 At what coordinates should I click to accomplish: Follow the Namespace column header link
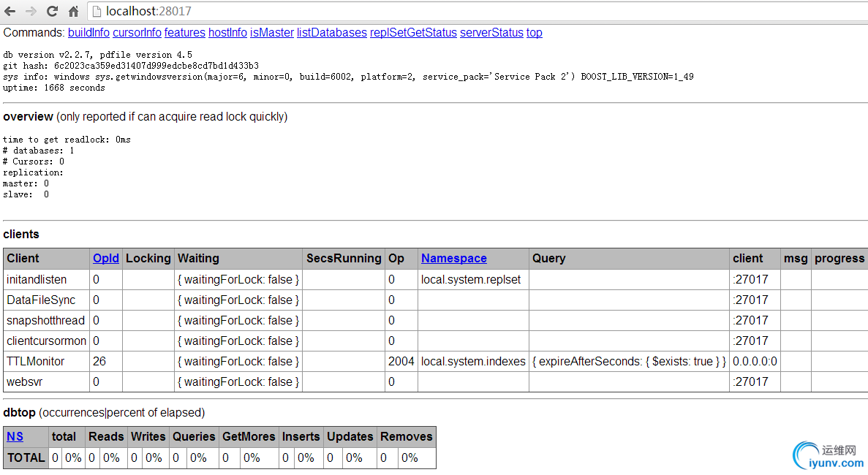click(454, 258)
